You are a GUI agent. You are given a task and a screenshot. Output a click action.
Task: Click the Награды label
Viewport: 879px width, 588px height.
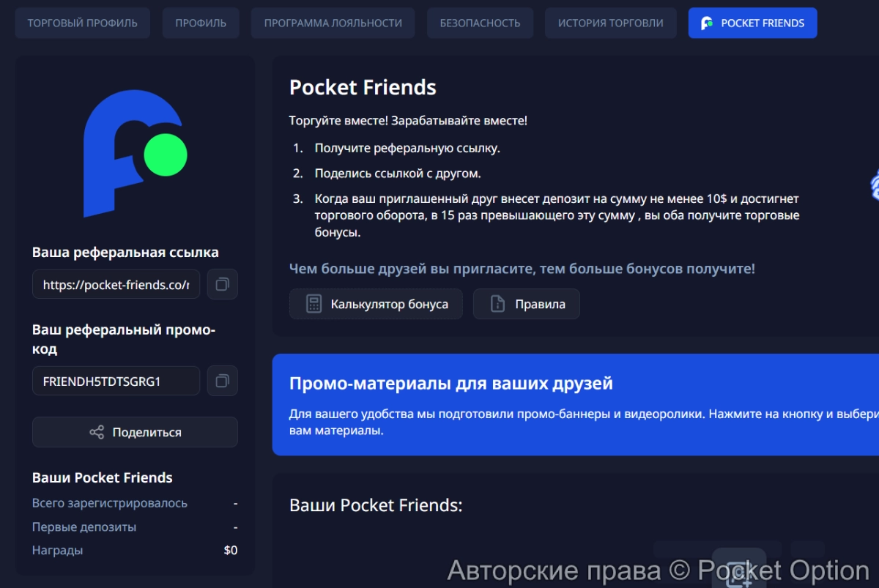click(57, 550)
